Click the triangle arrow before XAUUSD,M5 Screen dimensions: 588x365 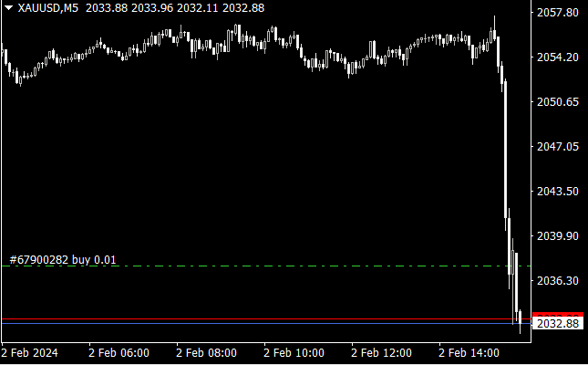[x=8, y=7]
